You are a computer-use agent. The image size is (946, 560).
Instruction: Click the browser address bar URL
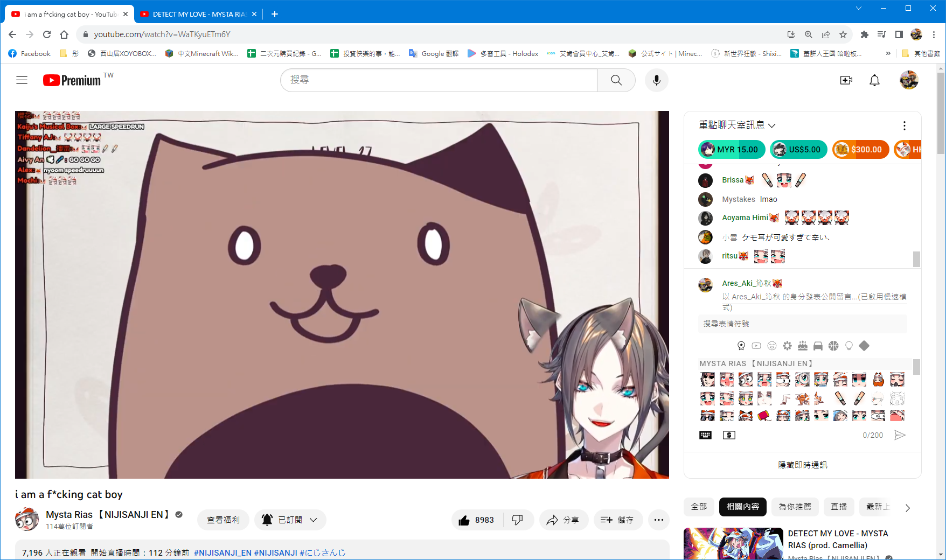(x=162, y=34)
